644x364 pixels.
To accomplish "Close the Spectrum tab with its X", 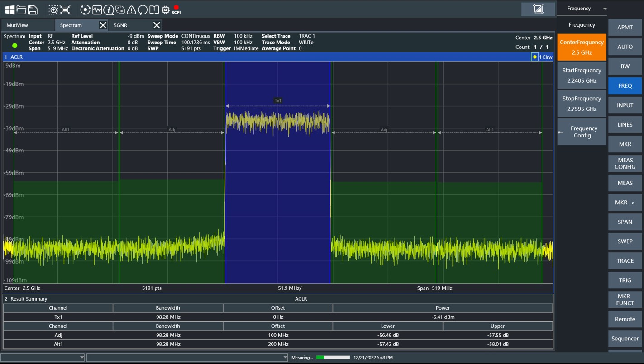I will (103, 25).
